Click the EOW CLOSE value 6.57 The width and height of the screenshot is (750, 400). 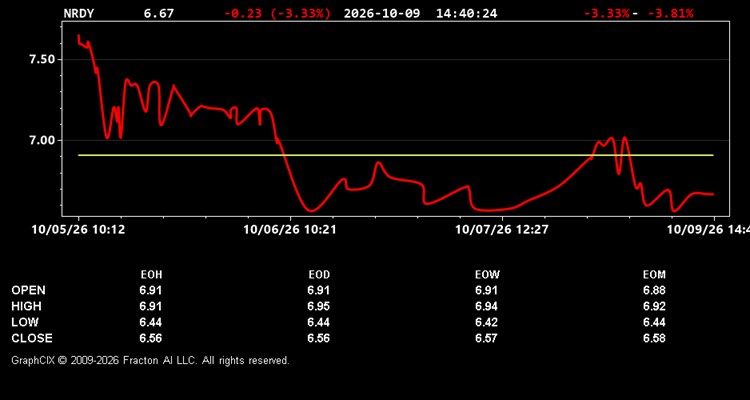pyautogui.click(x=486, y=338)
